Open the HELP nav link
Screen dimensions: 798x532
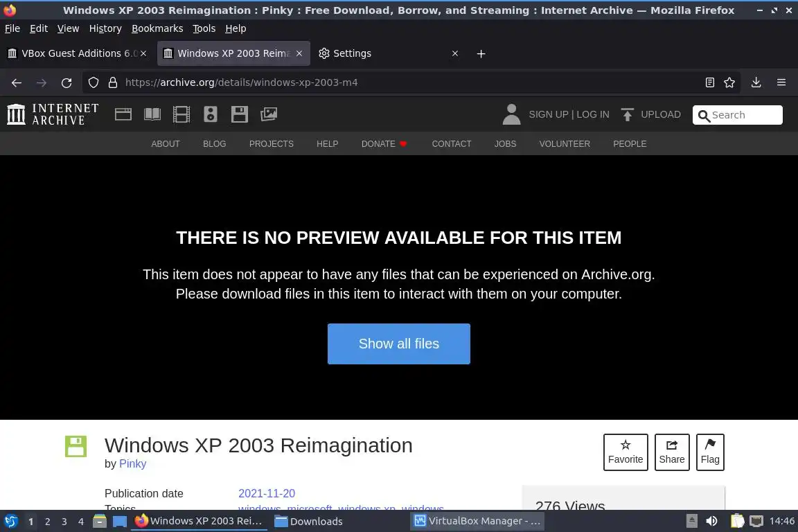327,144
